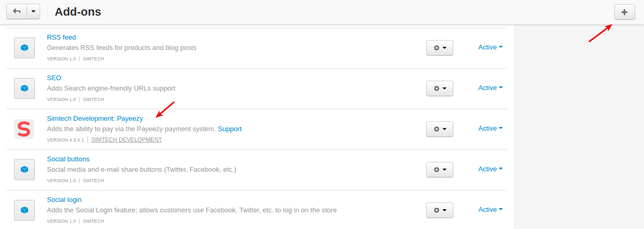
Task: Open gear settings menu for RSS feed
Action: coord(440,48)
